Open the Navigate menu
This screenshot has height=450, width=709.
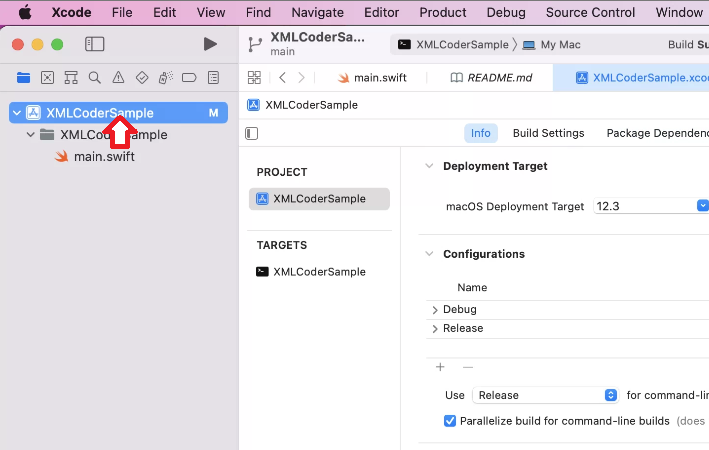317,12
